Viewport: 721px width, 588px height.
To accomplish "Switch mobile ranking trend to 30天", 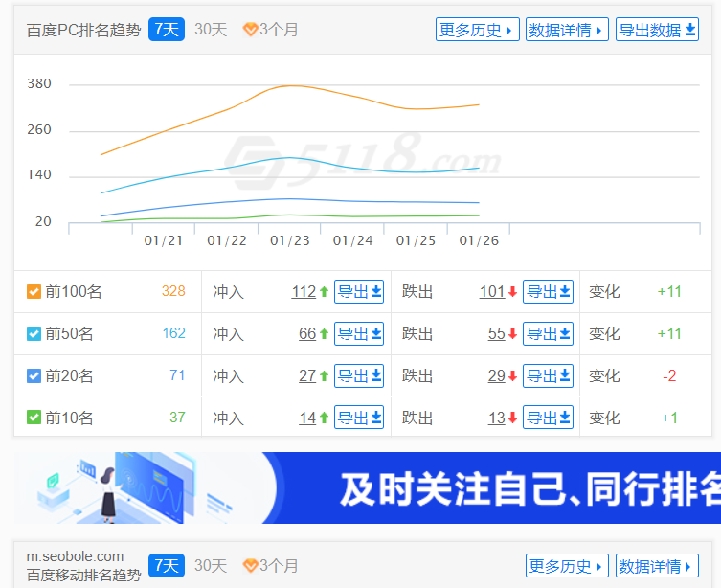I will pos(211,565).
